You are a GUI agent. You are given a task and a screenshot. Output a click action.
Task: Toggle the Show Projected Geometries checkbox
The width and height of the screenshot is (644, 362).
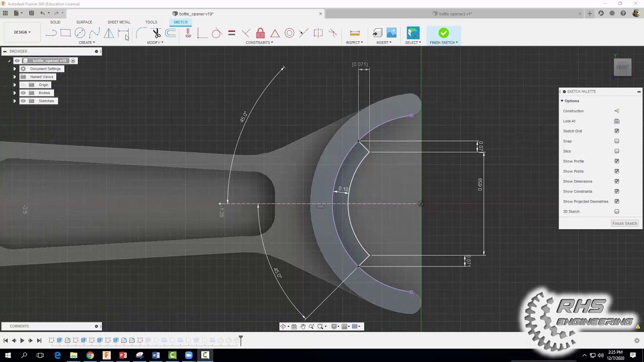pyautogui.click(x=617, y=202)
